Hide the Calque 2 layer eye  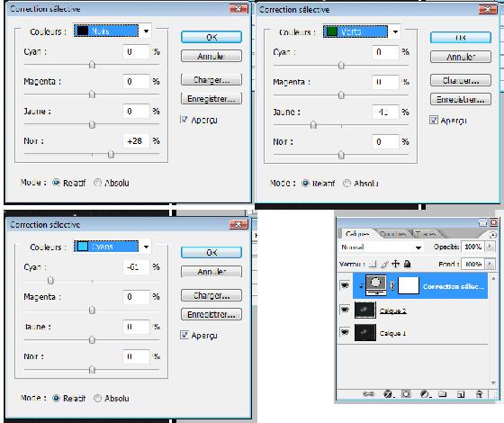pyautogui.click(x=345, y=310)
